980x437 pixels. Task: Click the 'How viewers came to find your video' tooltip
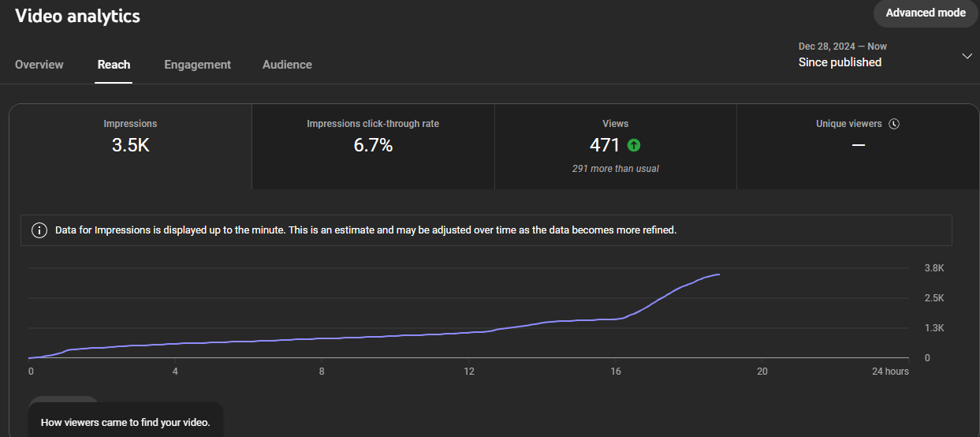coord(125,423)
